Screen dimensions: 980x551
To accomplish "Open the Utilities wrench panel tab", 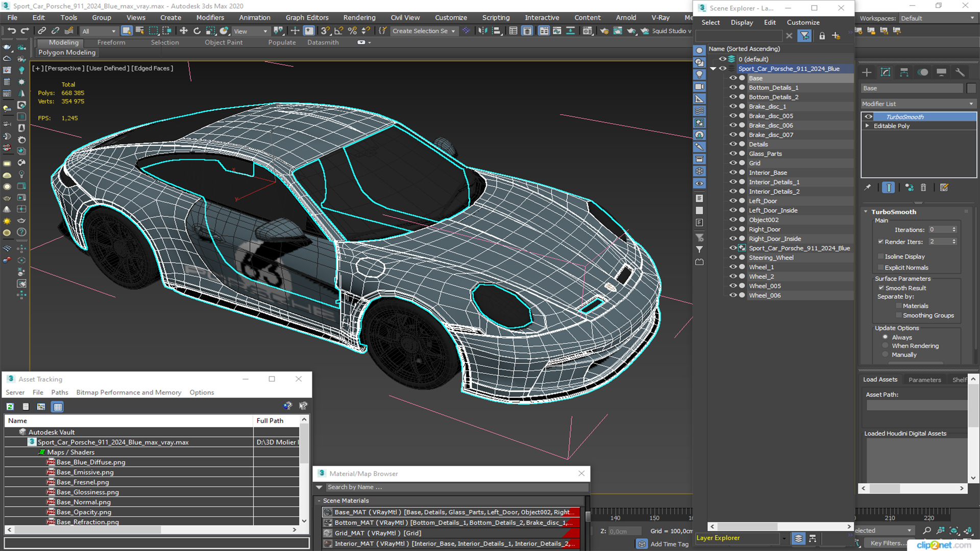I will tap(960, 72).
